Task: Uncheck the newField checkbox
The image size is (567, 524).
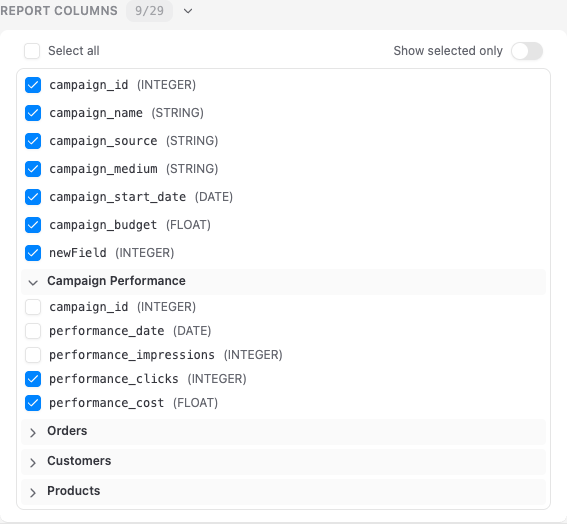Action: [33, 253]
